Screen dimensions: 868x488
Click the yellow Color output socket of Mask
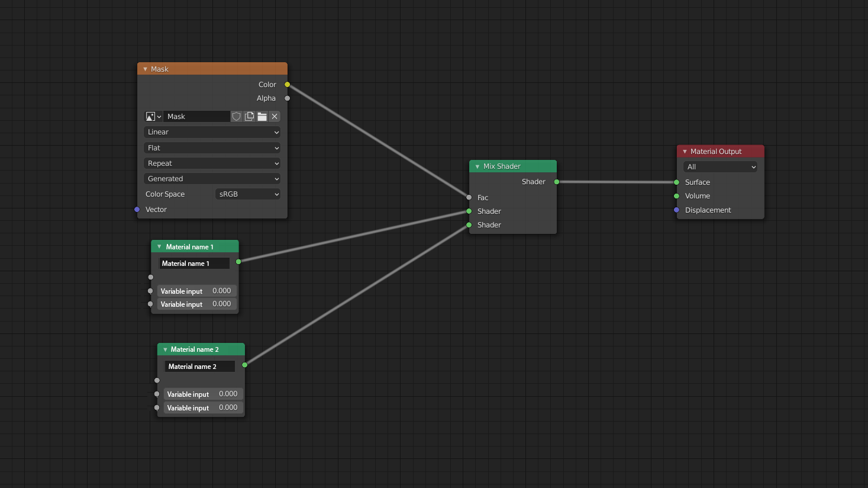(x=288, y=85)
